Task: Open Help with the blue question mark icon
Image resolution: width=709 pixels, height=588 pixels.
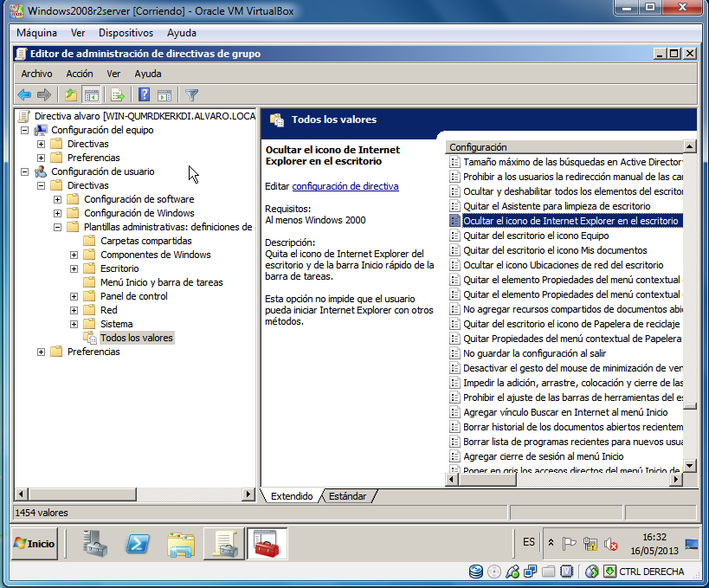Action: click(145, 95)
